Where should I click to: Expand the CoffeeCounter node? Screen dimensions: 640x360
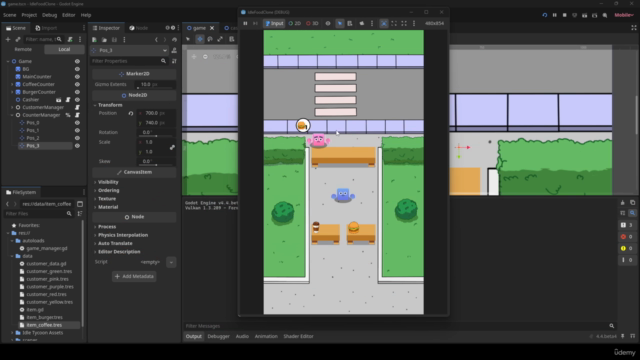pyautogui.click(x=12, y=84)
